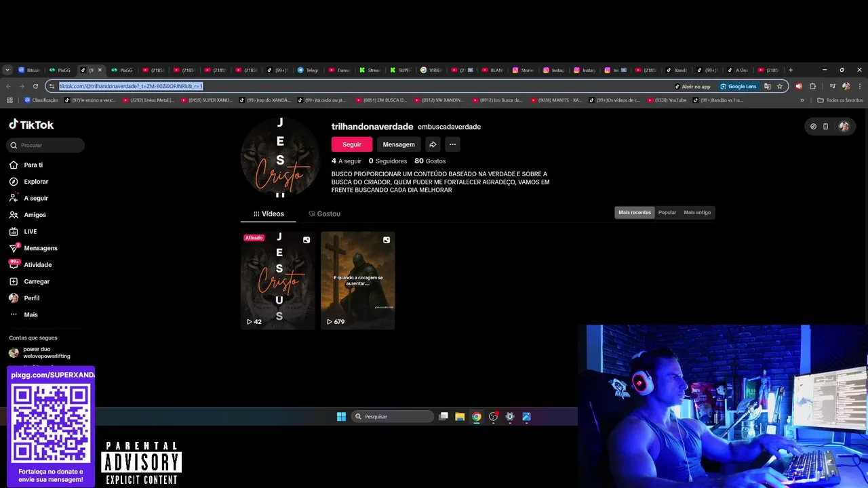This screenshot has width=868, height=488.
Task: Click the Mensagem button
Action: point(399,144)
